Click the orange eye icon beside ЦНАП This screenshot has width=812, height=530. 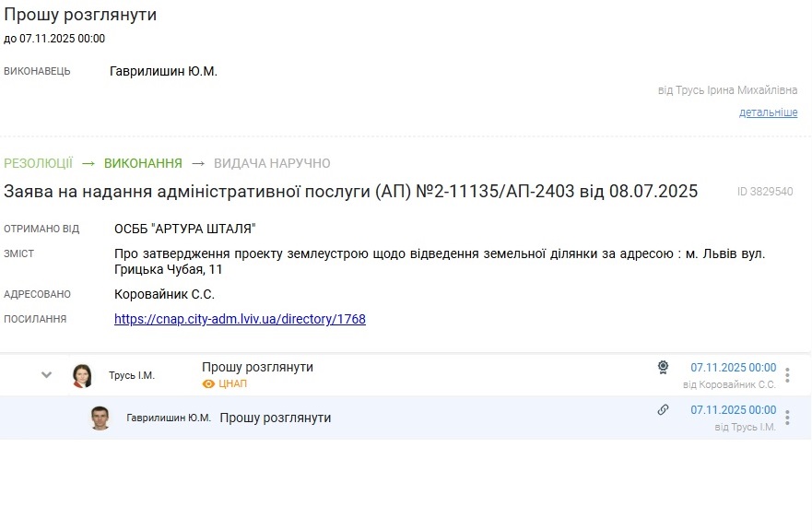(208, 383)
